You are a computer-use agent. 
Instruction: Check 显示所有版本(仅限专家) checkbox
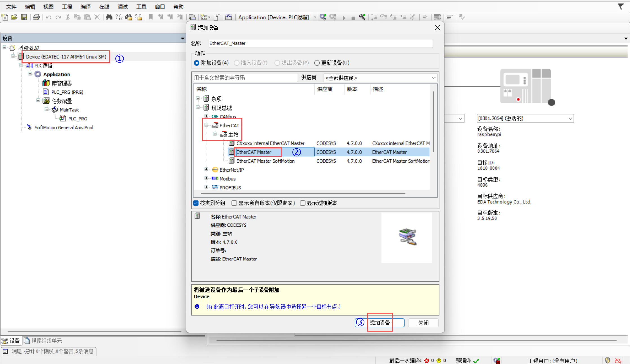[234, 203]
